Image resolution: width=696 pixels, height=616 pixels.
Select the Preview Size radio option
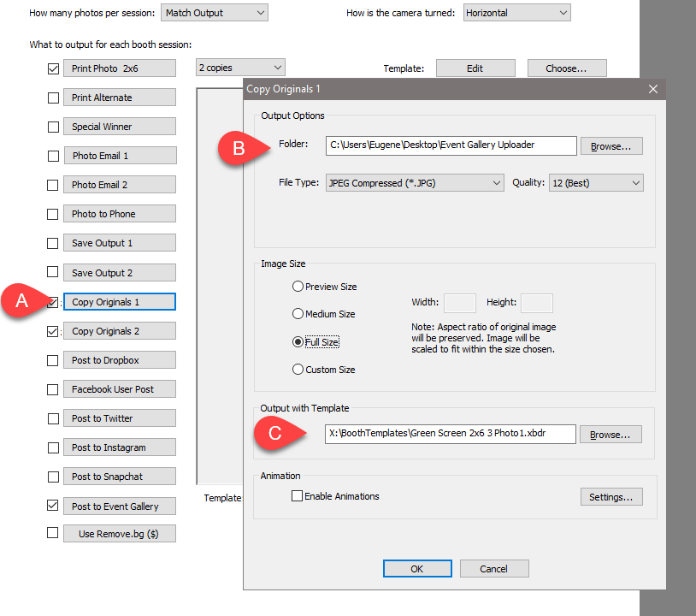[298, 287]
